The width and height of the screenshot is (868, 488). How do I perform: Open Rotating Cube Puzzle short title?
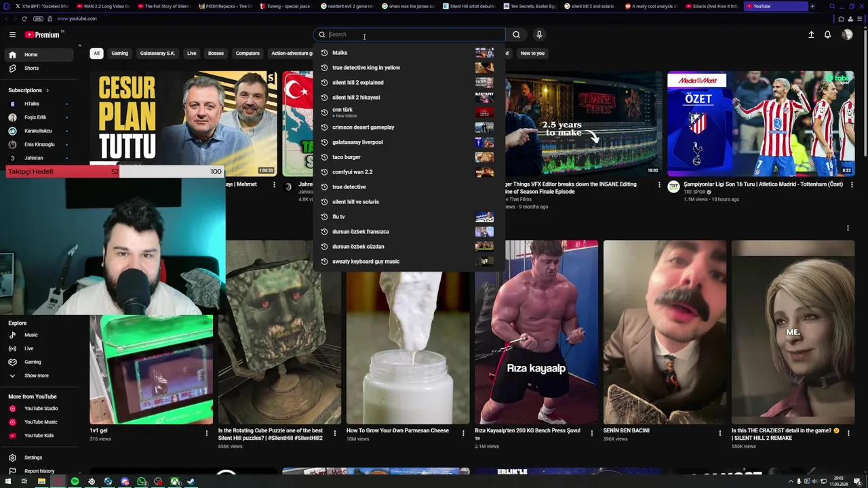tap(270, 434)
